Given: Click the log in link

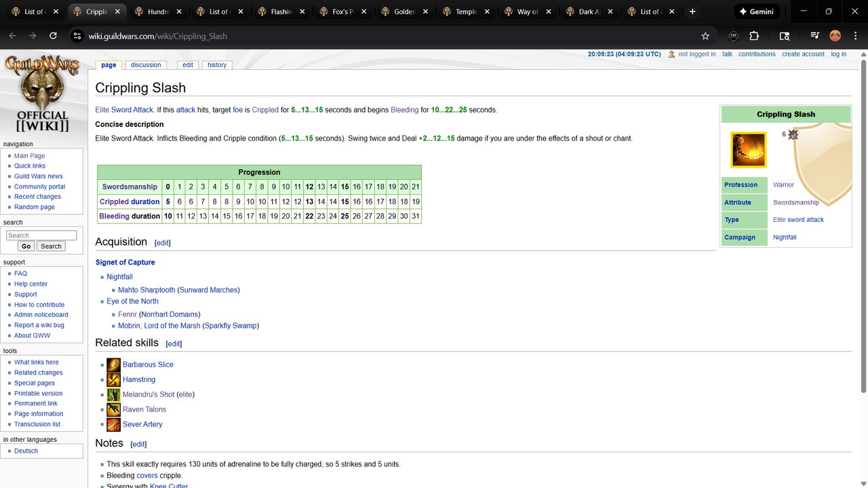Looking at the screenshot, I should [x=839, y=54].
